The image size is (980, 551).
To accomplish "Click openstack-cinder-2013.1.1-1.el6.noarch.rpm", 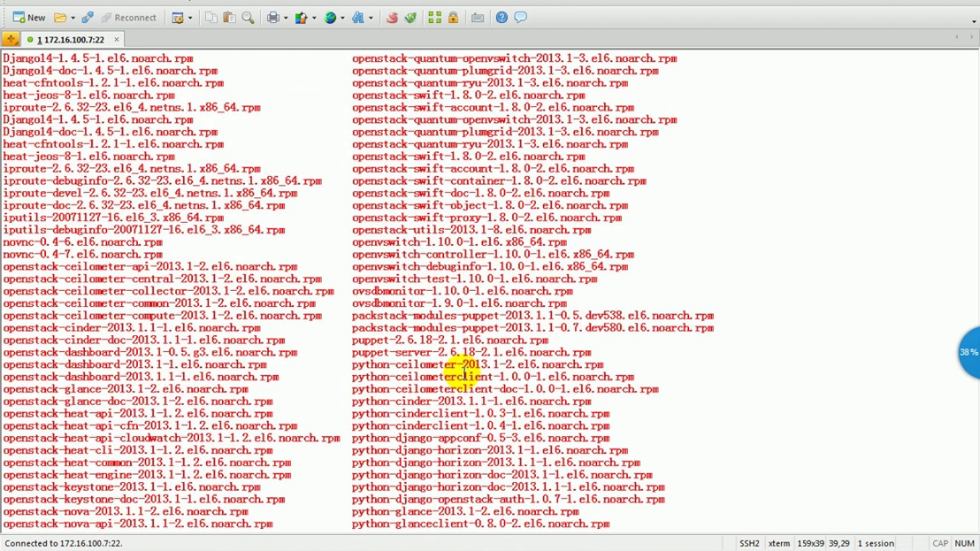I will (x=132, y=328).
